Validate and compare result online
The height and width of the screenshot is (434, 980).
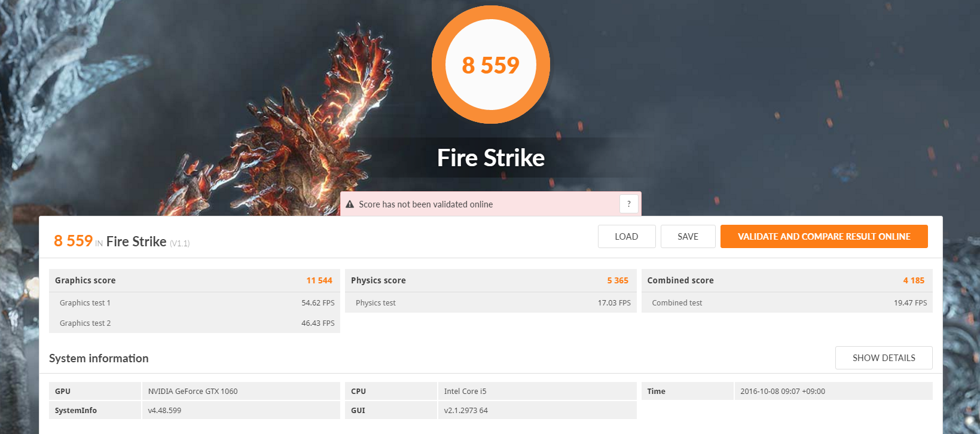click(824, 237)
